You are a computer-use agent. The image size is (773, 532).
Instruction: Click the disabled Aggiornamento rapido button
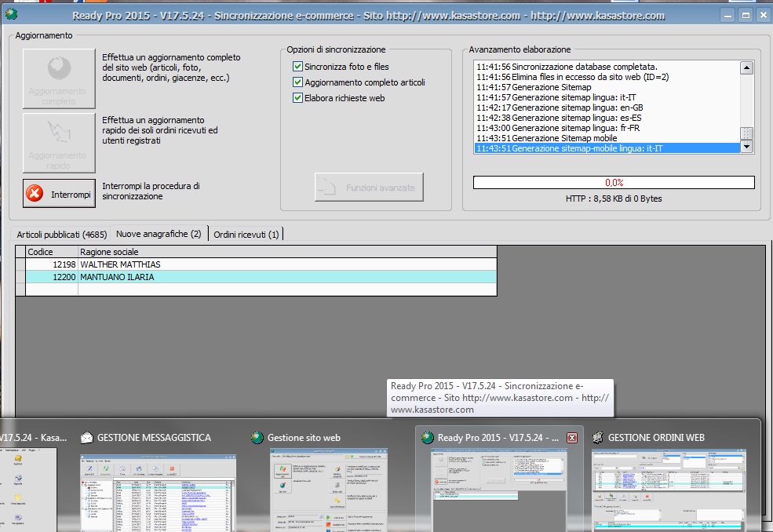59,143
